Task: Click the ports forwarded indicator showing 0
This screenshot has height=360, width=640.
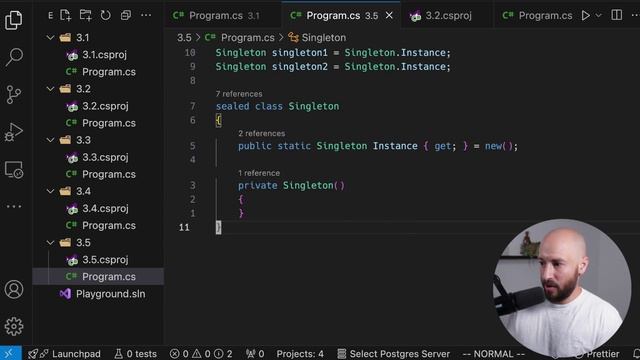Action: pyautogui.click(x=255, y=353)
